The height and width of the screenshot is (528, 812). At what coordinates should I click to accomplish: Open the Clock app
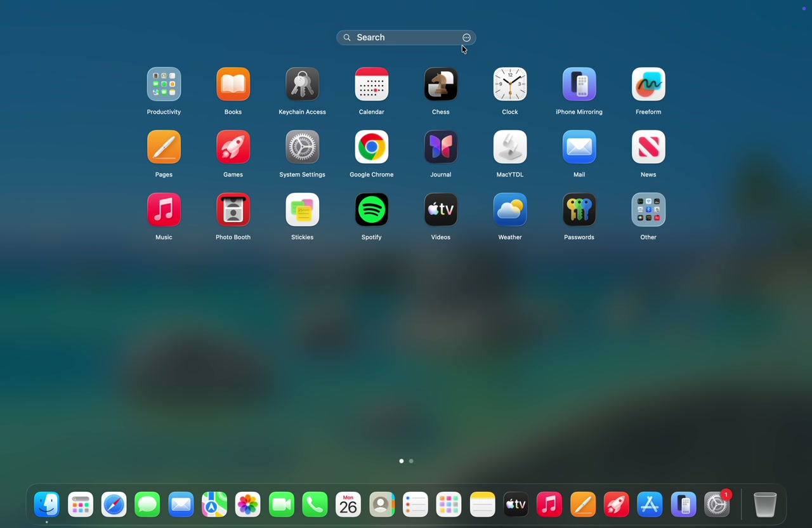click(x=510, y=84)
